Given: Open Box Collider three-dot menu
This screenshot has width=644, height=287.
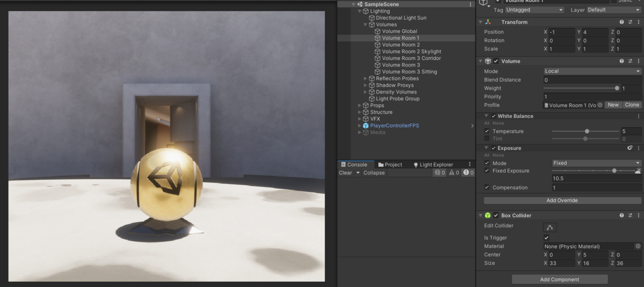Looking at the screenshot, I should click(x=639, y=215).
